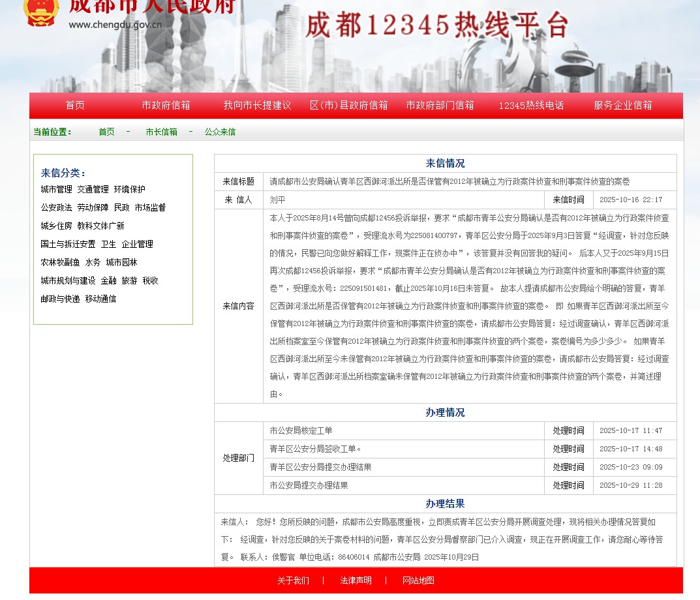This screenshot has height=600, width=700.
Task: Select the 邮政与快递 category
Action: coord(60,299)
